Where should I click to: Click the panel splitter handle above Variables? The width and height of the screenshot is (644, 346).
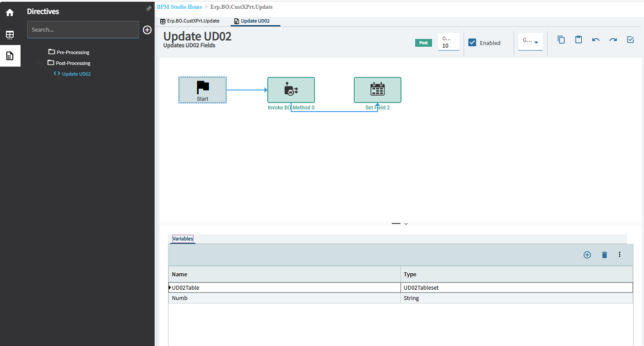396,223
